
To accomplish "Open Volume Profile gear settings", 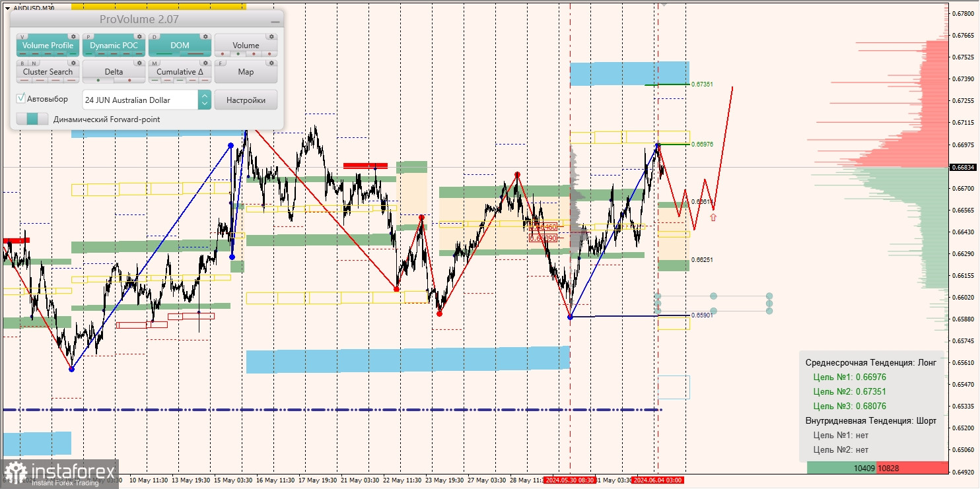I will point(73,36).
